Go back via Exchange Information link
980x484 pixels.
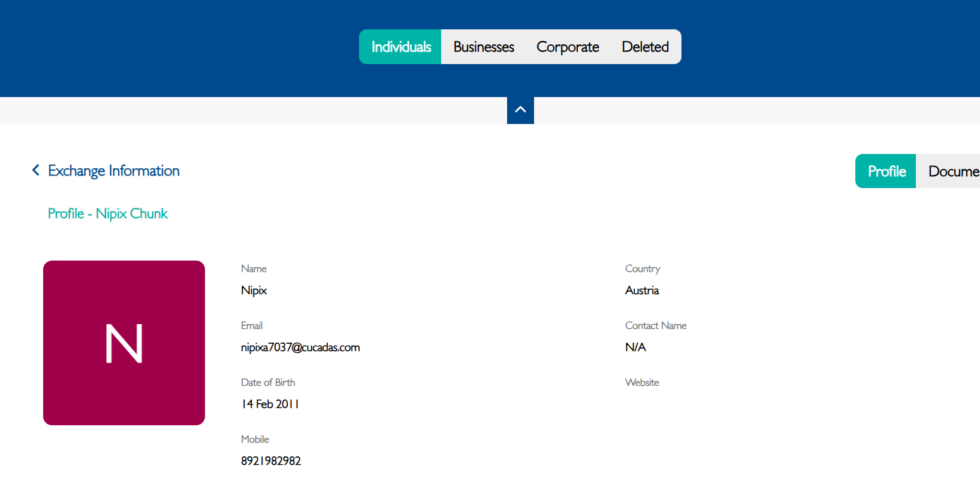(x=113, y=171)
